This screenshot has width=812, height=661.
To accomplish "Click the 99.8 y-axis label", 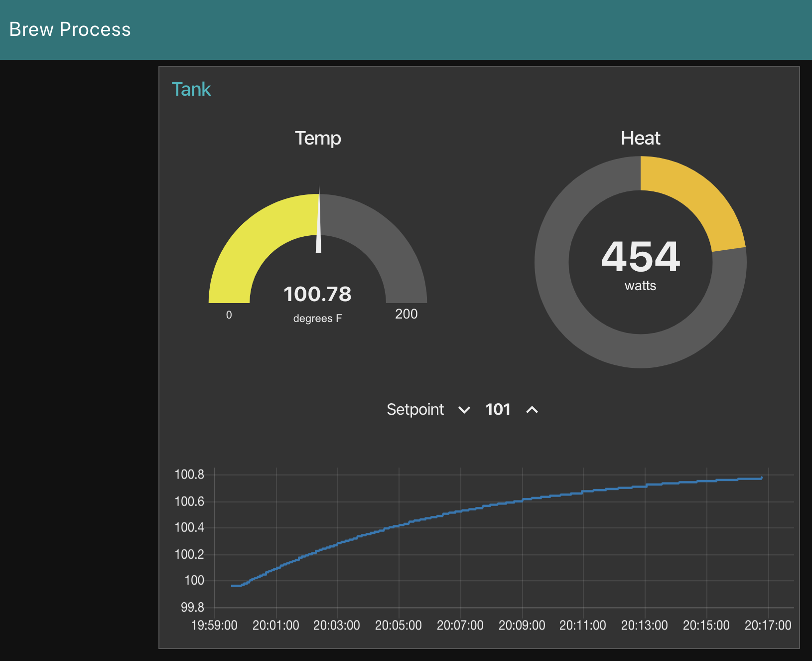I will click(x=192, y=607).
